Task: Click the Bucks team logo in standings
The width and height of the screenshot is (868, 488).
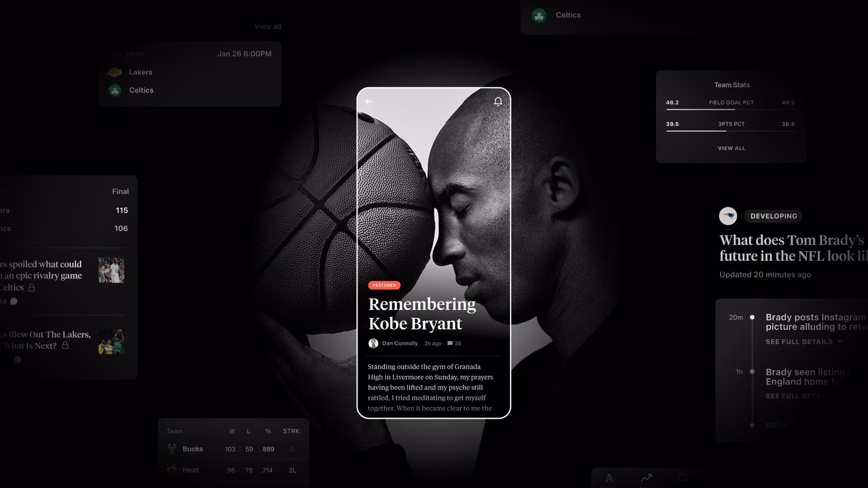Action: pyautogui.click(x=172, y=449)
